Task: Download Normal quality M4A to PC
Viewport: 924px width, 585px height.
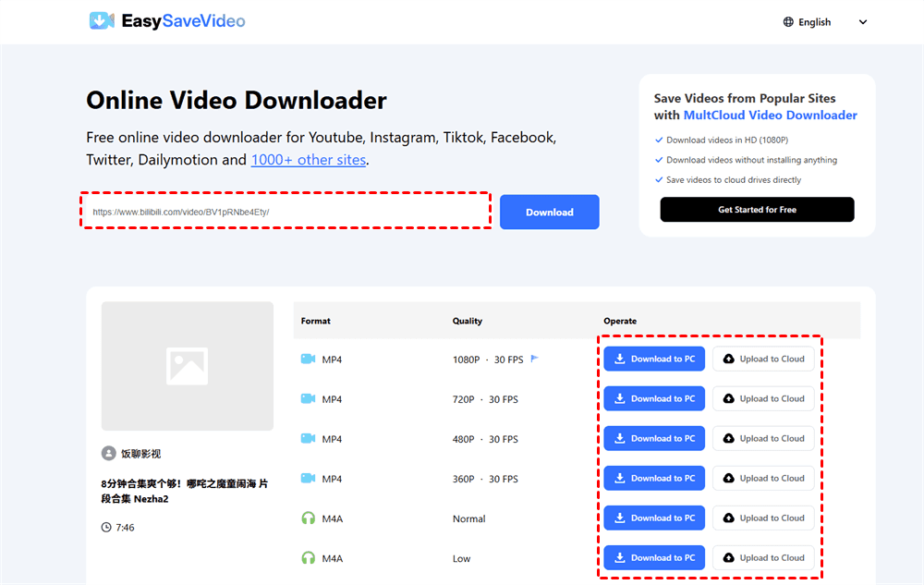Action: (x=654, y=518)
